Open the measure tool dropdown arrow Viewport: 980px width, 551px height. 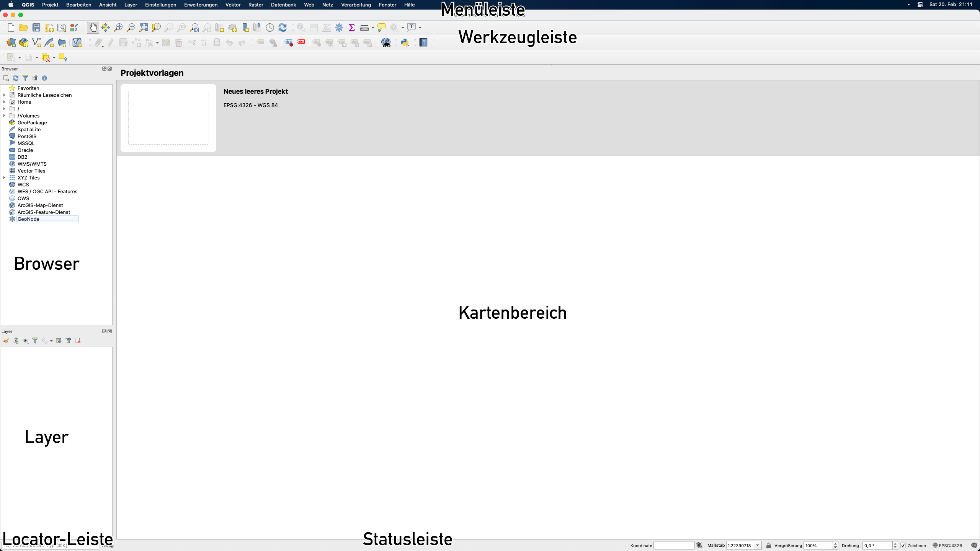[373, 28]
